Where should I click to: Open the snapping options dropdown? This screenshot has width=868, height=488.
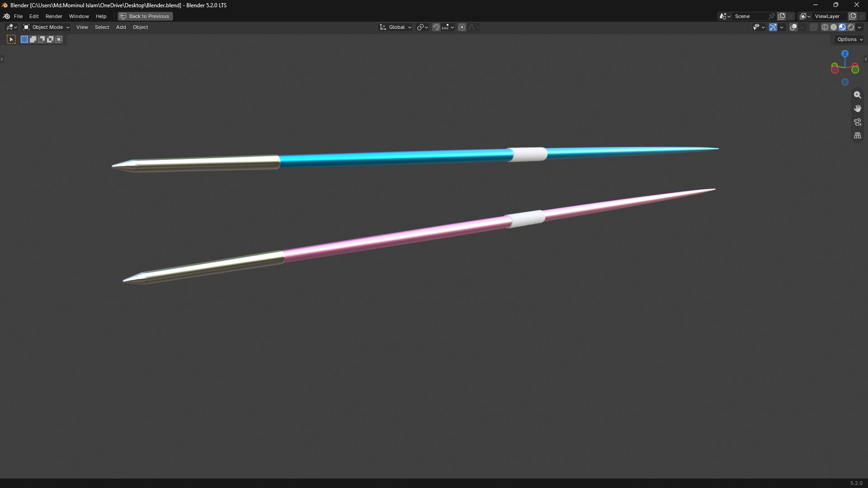[x=448, y=28]
